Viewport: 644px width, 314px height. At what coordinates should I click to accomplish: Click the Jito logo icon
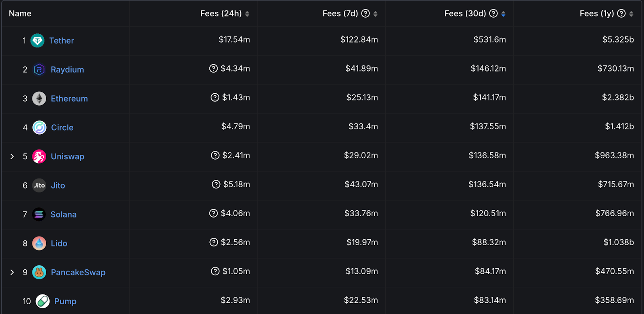coord(39,185)
